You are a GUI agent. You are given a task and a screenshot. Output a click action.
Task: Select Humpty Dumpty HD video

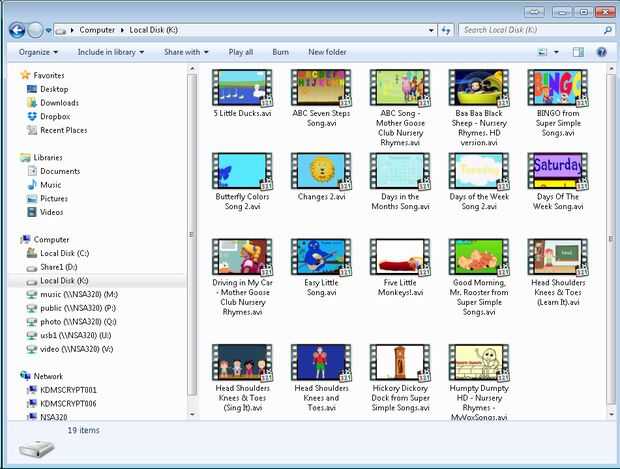479,381
